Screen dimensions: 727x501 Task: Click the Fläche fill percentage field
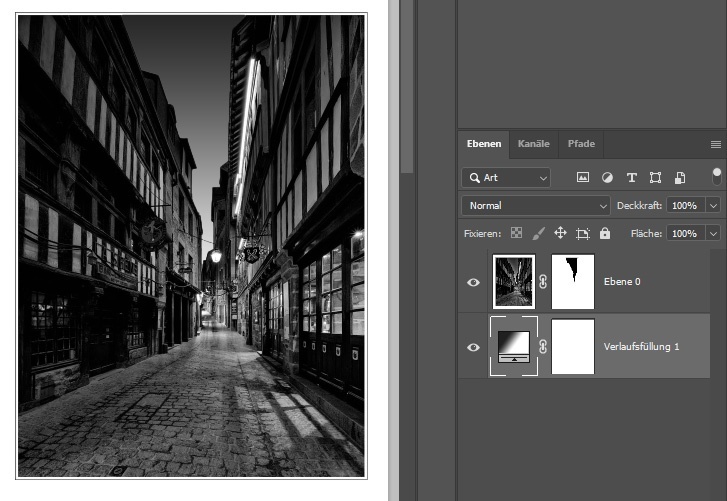(683, 233)
